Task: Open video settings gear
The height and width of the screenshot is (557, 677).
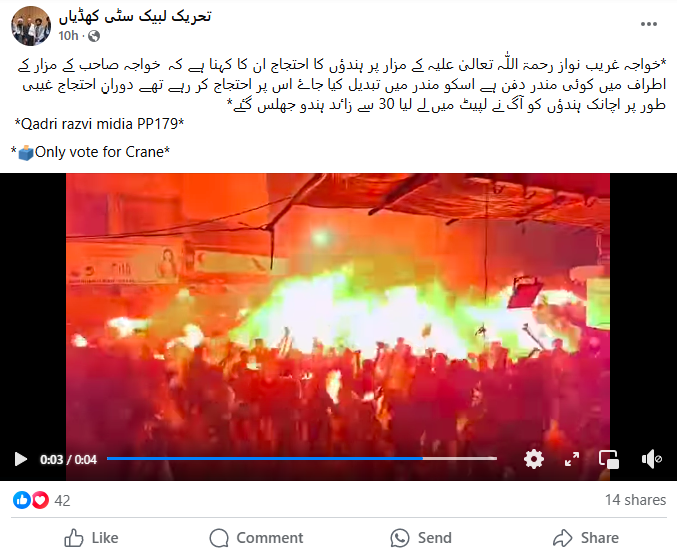Action: click(534, 459)
